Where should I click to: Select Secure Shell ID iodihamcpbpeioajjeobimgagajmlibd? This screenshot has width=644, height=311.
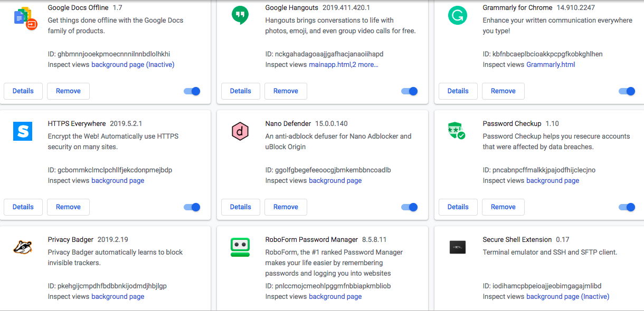[x=547, y=286]
